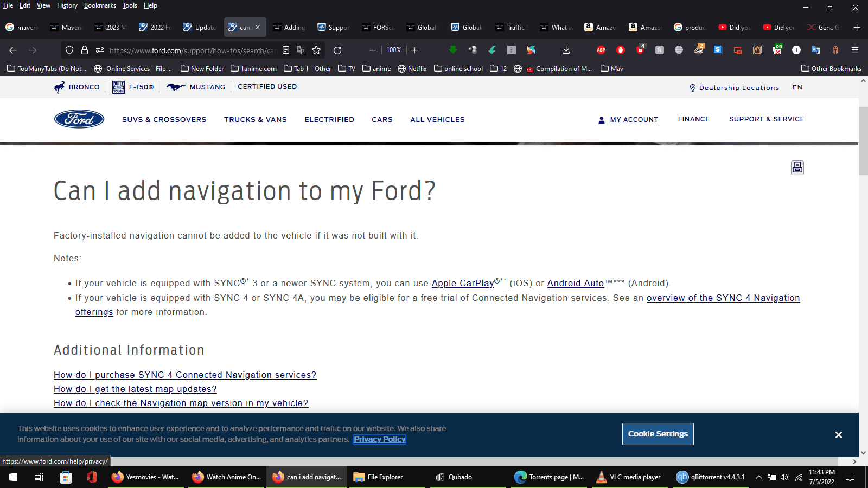Viewport: 868px width, 488px height.
Task: Click the Cookie Settings button
Action: click(658, 434)
